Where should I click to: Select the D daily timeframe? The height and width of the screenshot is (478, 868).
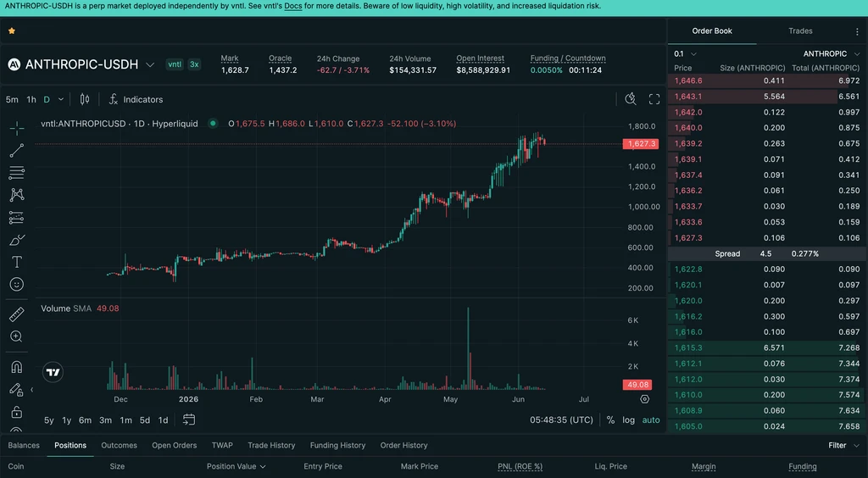pyautogui.click(x=47, y=100)
